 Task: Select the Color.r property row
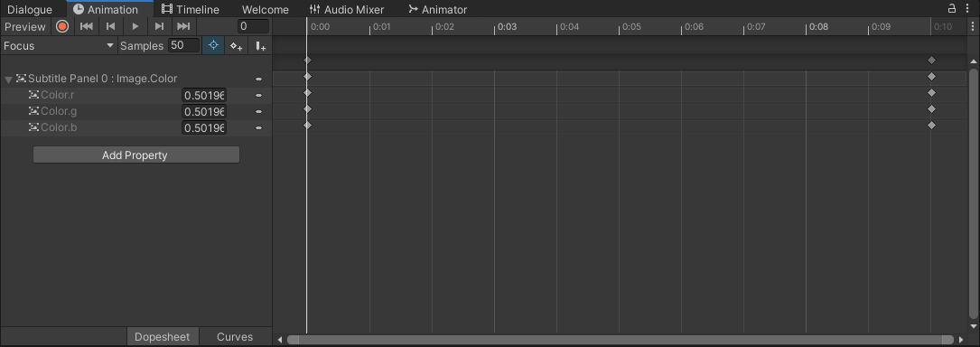[x=136, y=95]
